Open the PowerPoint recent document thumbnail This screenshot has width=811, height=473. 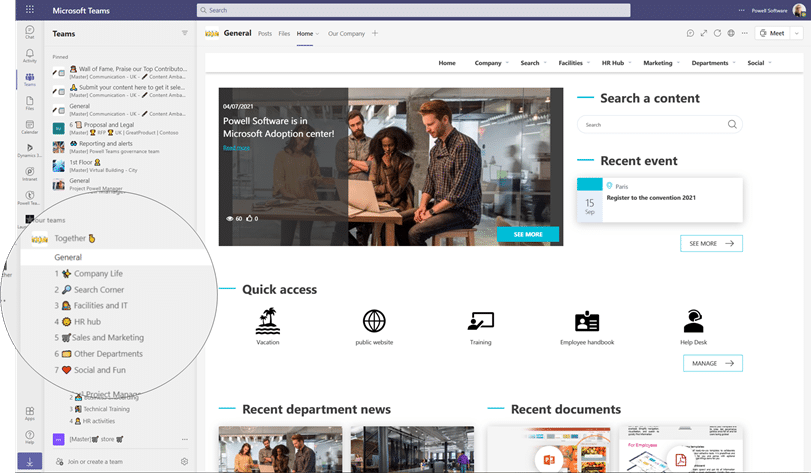coord(549,449)
